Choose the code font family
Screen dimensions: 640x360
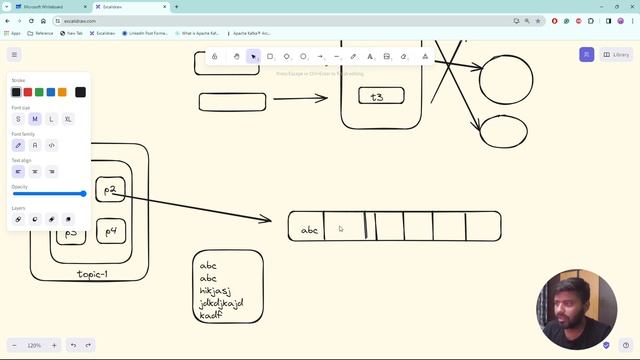click(x=51, y=145)
